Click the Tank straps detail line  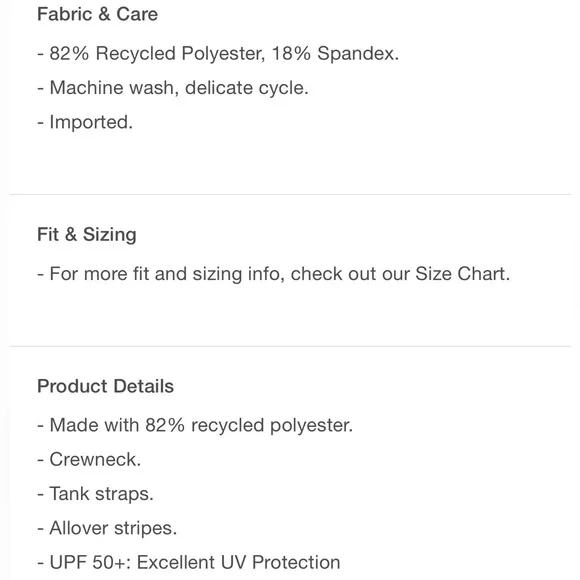click(95, 494)
